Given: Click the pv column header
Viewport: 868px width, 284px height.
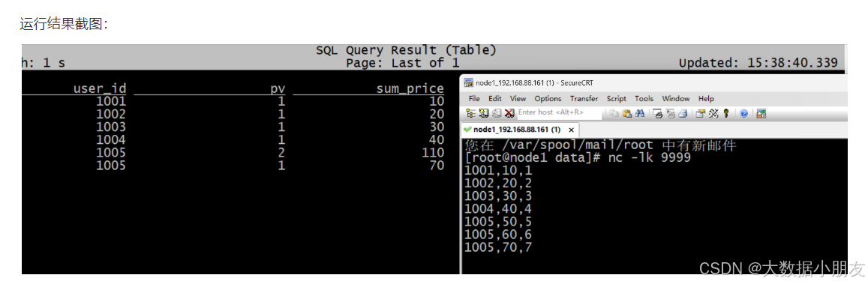Looking at the screenshot, I should [x=278, y=88].
